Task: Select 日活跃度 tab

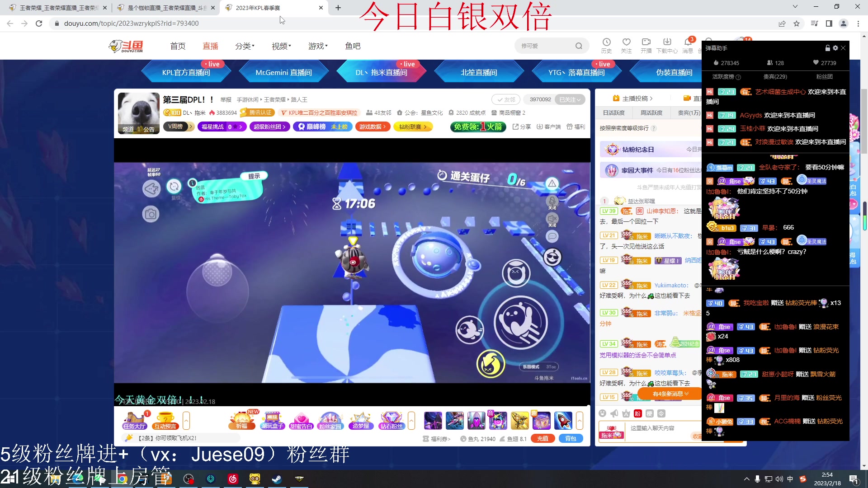Action: pyautogui.click(x=614, y=113)
